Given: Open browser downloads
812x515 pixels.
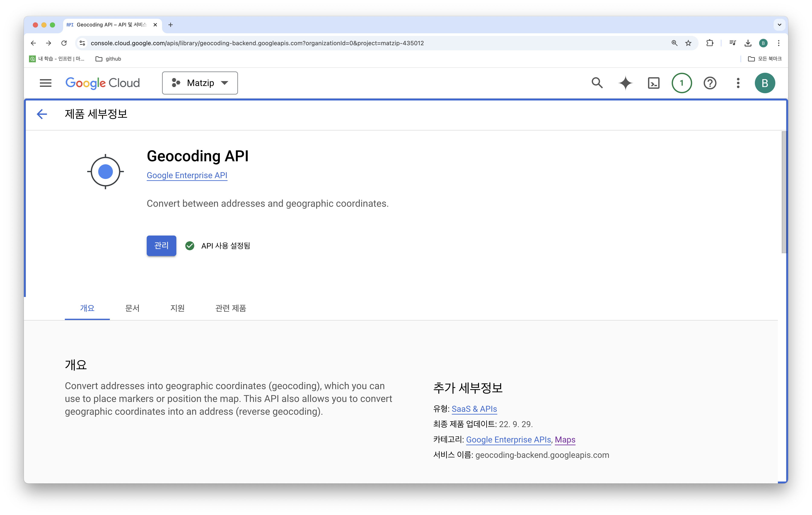Looking at the screenshot, I should [748, 43].
